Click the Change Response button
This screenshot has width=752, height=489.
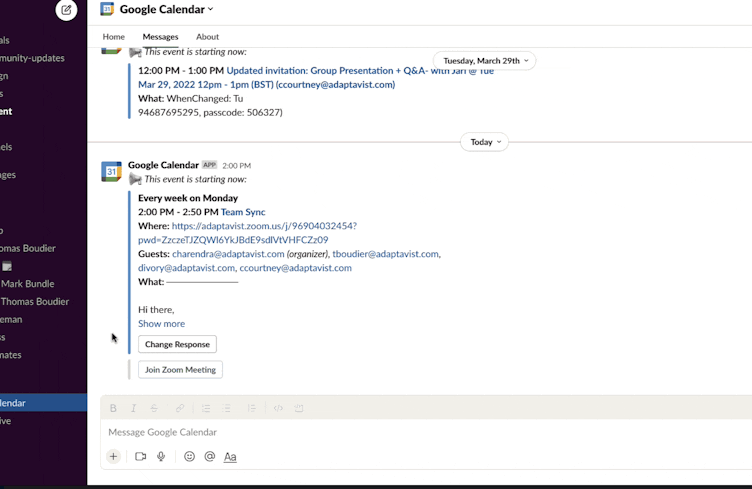177,344
